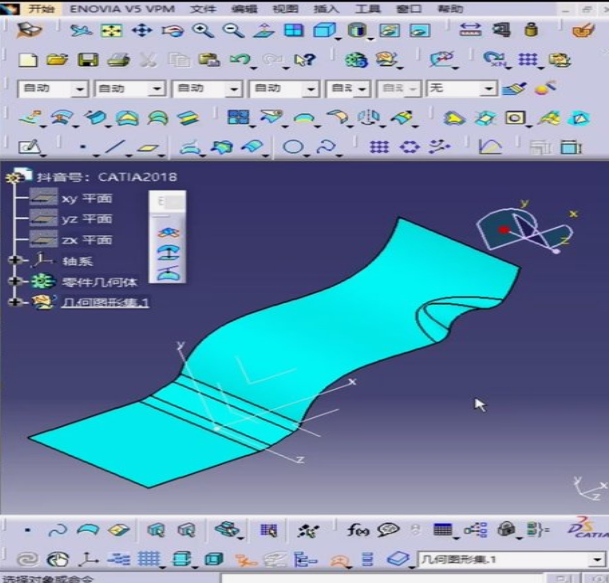Open the first 自动 dropdown

click(x=79, y=89)
